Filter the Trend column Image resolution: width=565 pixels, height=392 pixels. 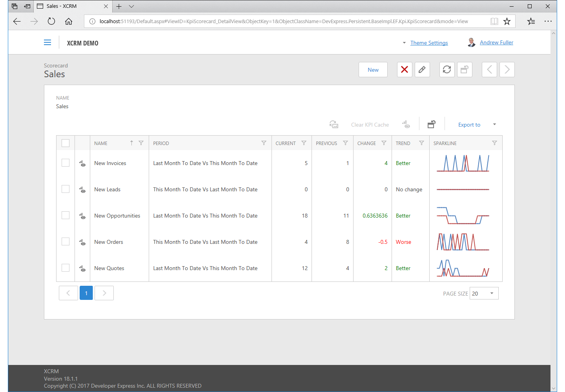(421, 143)
